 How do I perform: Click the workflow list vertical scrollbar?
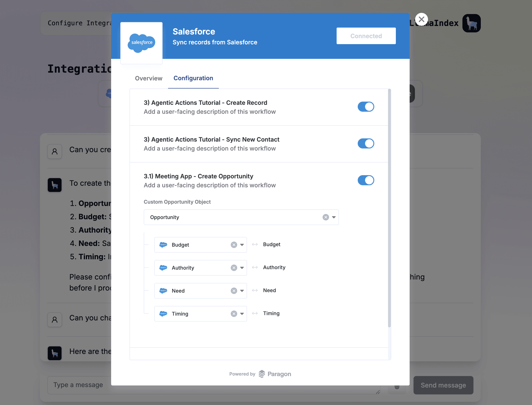click(389, 207)
